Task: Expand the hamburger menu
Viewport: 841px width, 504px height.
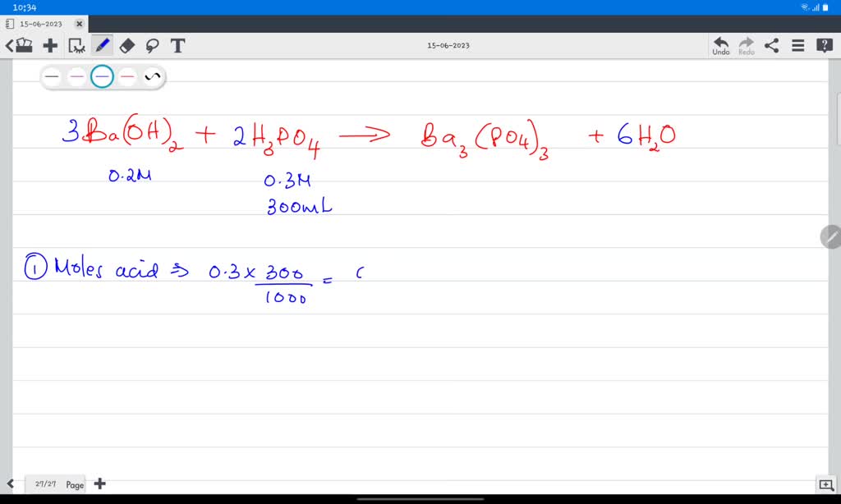Action: click(x=797, y=45)
